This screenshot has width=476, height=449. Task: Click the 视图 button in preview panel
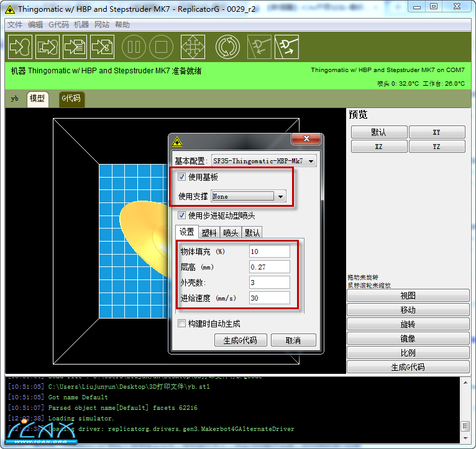tap(408, 296)
